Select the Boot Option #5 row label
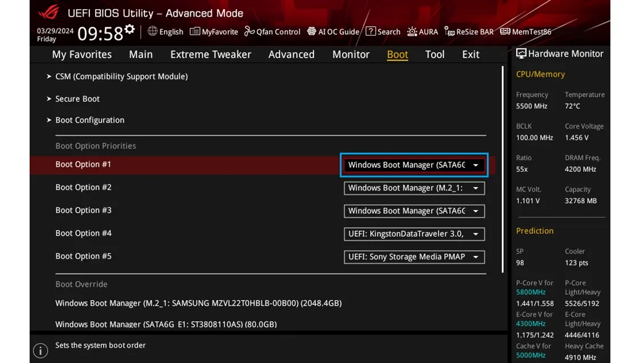Viewport: 644px width, 363px height. click(x=83, y=257)
